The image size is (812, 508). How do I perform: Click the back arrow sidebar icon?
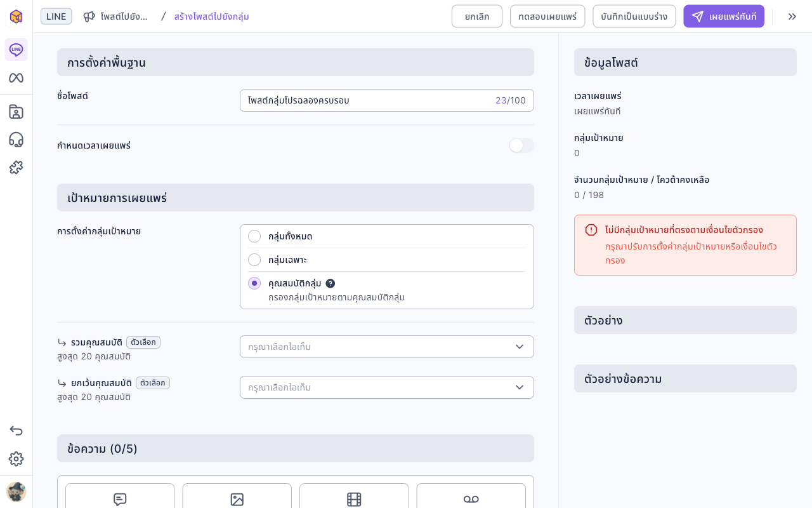(x=16, y=431)
